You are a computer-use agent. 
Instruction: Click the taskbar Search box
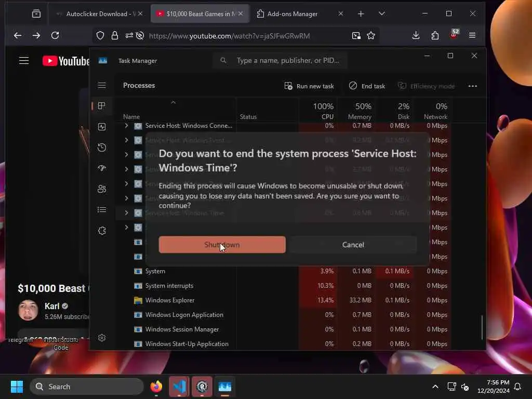point(87,387)
